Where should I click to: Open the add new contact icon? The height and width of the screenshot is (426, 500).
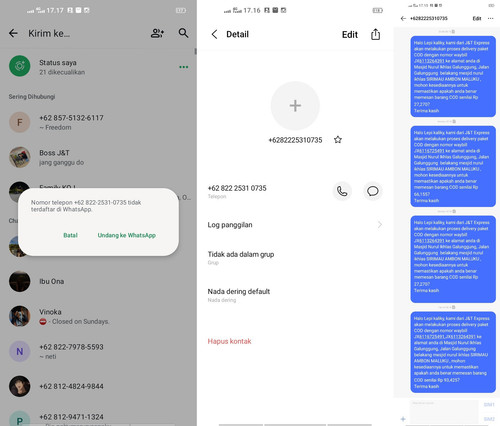coord(157,33)
